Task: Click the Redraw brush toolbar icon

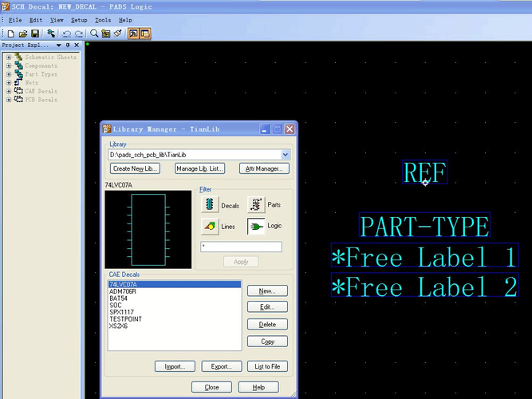Action: pyautogui.click(x=118, y=34)
